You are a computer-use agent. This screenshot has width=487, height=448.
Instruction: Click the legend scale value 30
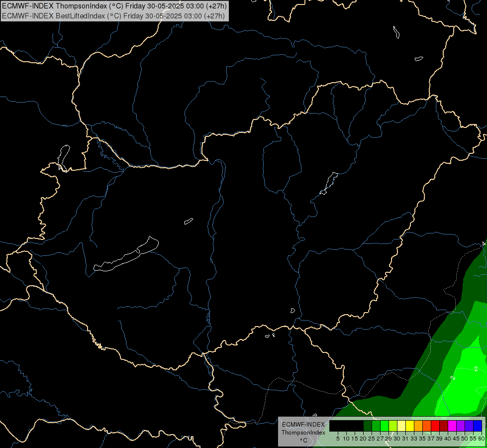(x=397, y=439)
